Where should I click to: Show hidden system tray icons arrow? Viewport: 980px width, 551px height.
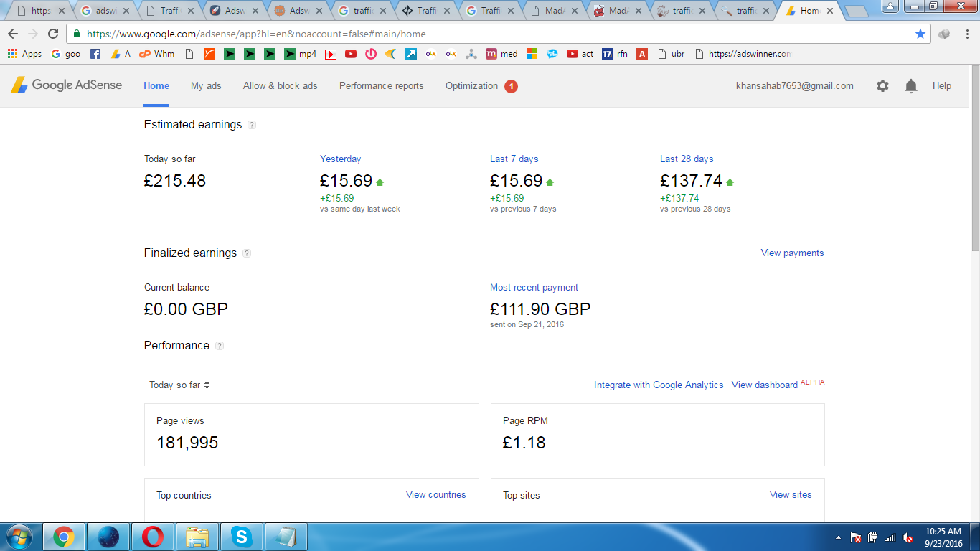[x=838, y=537]
